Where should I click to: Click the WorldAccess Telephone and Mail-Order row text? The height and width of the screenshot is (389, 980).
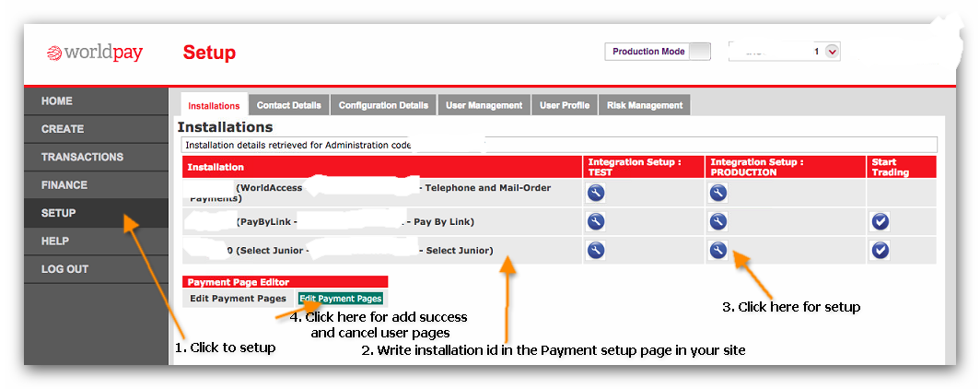(x=370, y=193)
